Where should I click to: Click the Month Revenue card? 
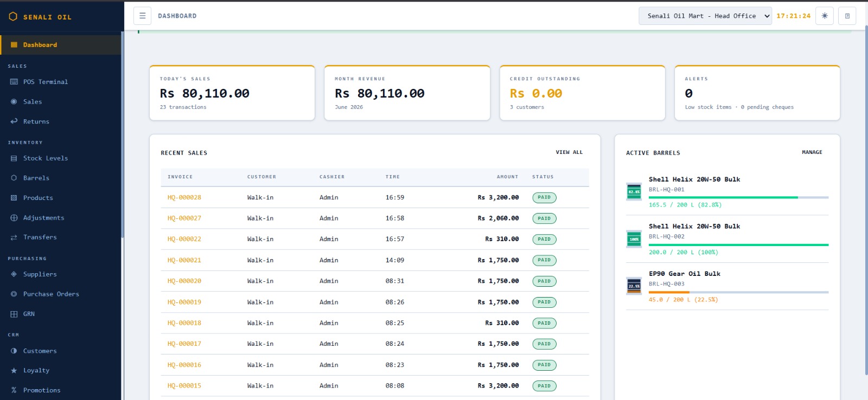pyautogui.click(x=407, y=93)
